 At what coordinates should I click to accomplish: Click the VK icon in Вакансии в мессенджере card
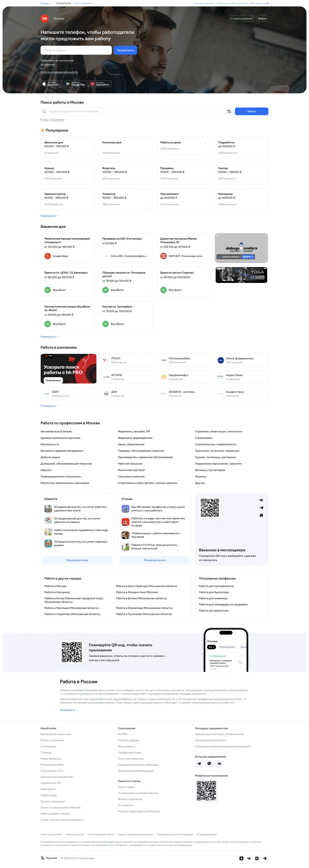(x=261, y=500)
